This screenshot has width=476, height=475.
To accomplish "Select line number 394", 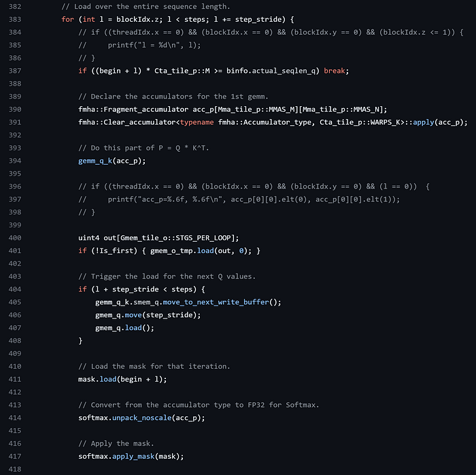I will 15,161.
